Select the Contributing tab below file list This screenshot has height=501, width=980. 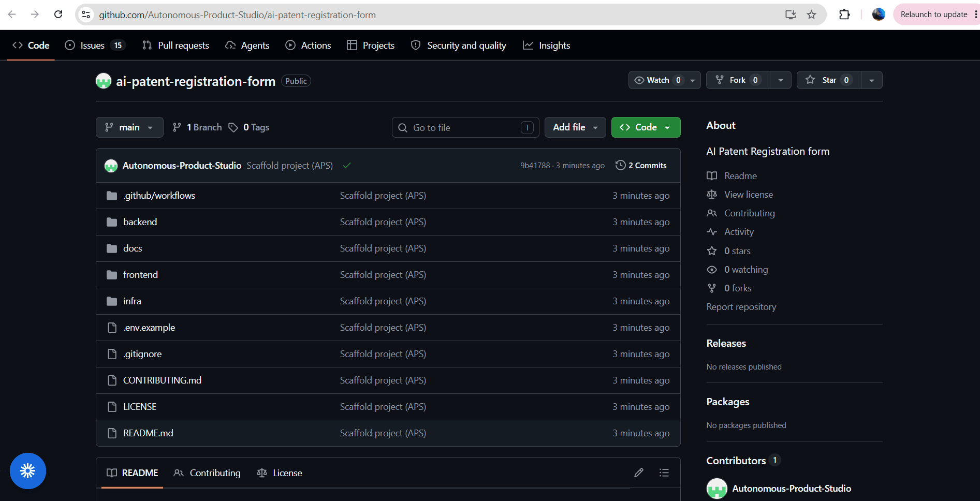click(207, 473)
